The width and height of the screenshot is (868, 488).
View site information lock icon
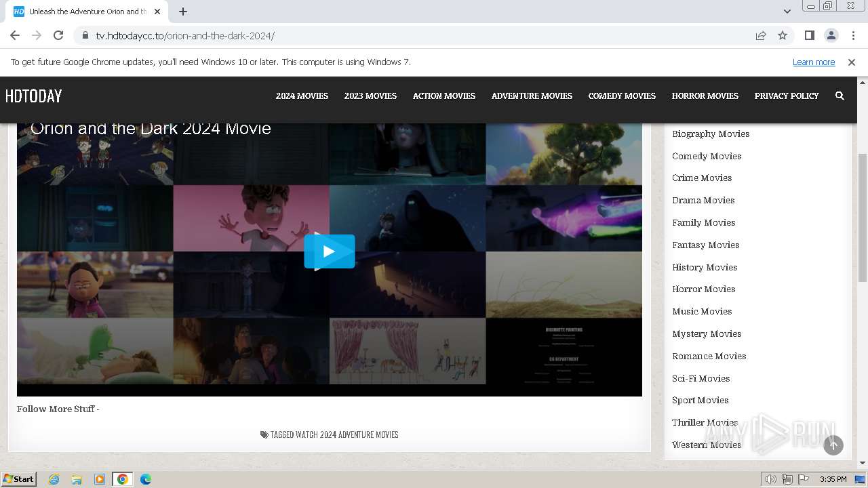click(85, 35)
